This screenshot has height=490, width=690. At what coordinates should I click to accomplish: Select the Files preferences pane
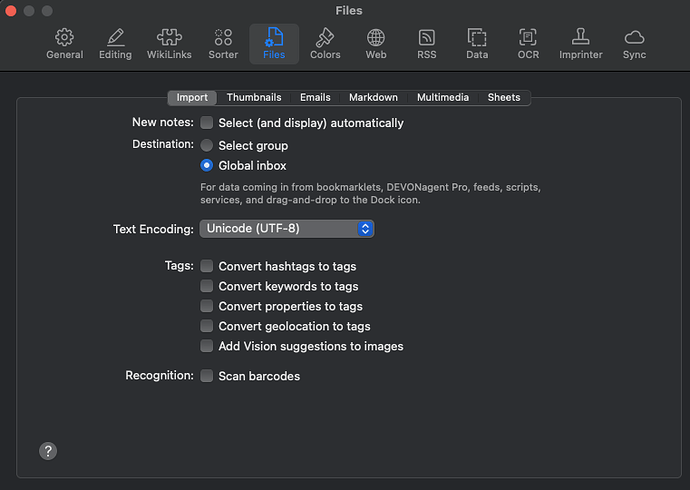pyautogui.click(x=274, y=44)
